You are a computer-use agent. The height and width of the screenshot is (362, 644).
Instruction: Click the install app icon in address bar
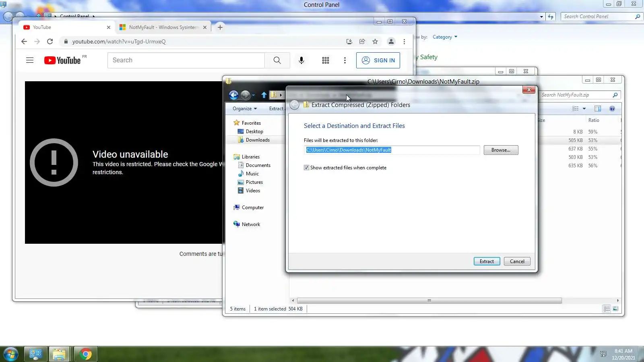349,41
